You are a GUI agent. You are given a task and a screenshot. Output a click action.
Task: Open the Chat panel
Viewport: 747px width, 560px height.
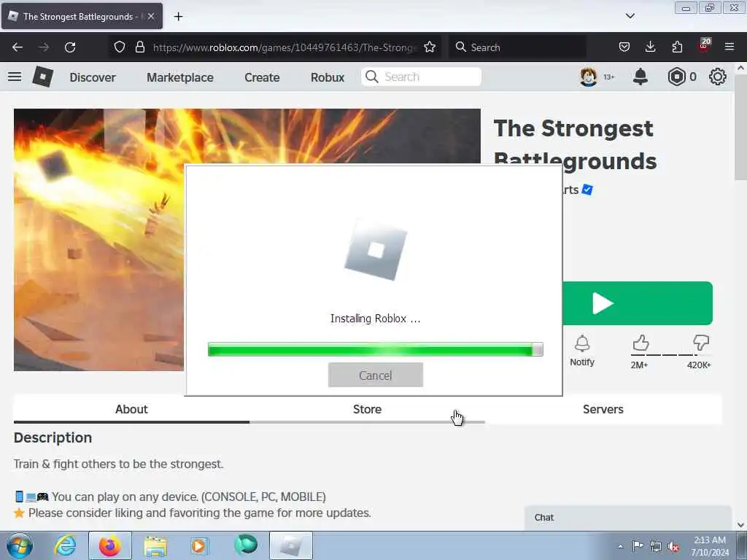628,518
